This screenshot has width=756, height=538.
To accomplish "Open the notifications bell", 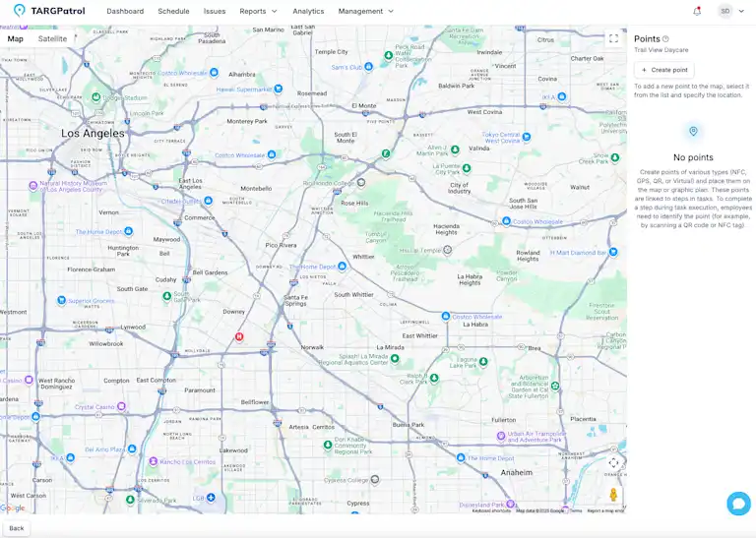I will (697, 11).
